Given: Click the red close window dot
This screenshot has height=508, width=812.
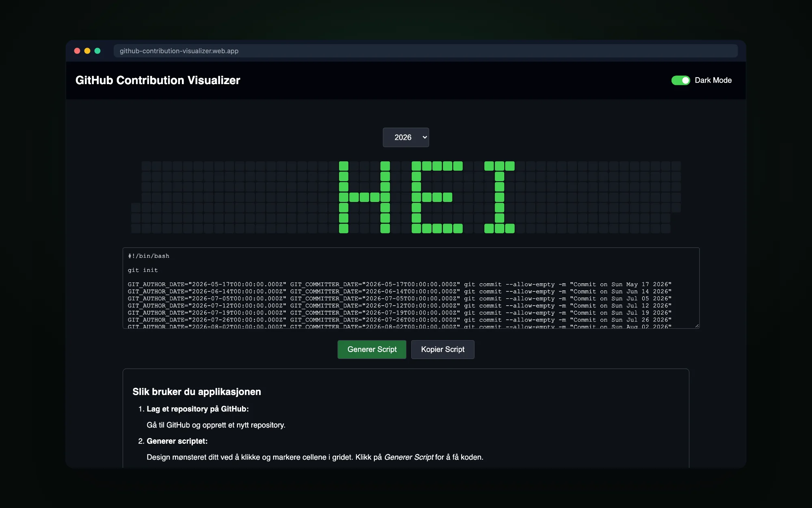Looking at the screenshot, I should (77, 51).
